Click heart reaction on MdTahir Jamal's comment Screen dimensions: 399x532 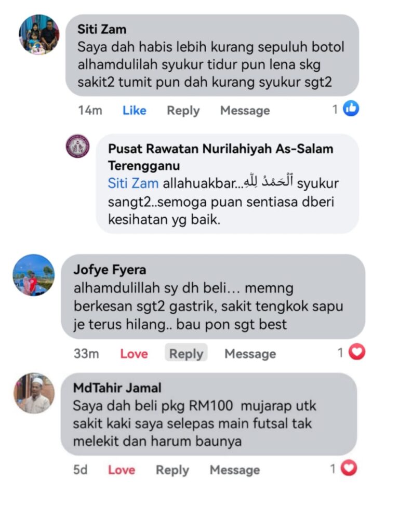[x=349, y=468]
